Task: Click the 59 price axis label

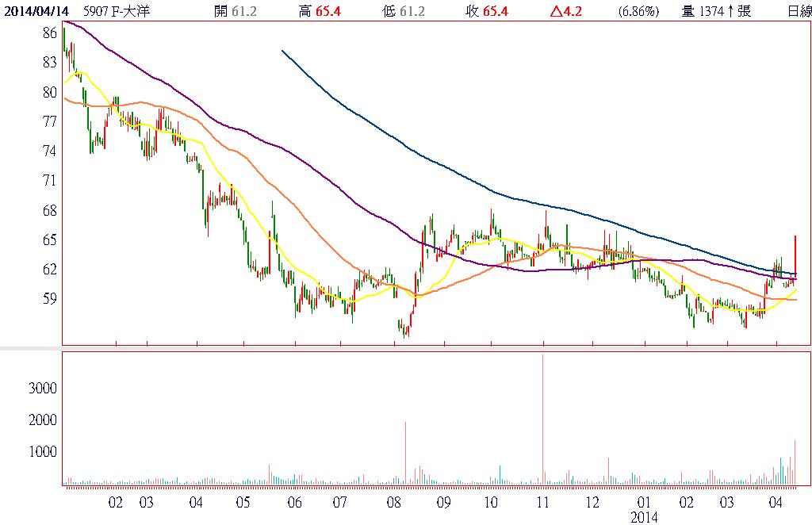Action: [50, 299]
